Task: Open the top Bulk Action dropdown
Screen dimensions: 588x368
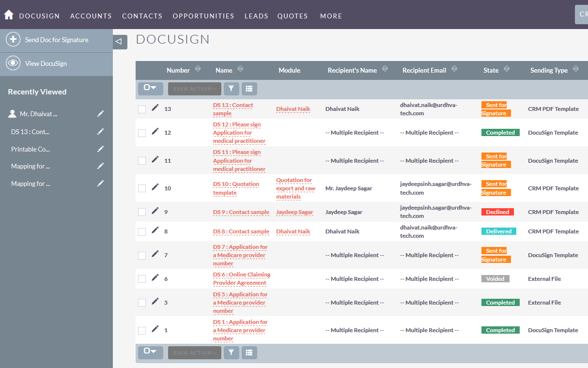Action: click(x=195, y=89)
